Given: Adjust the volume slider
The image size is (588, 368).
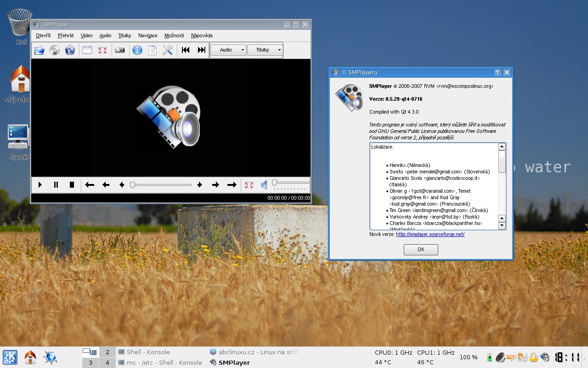Looking at the screenshot, I should coord(290,185).
